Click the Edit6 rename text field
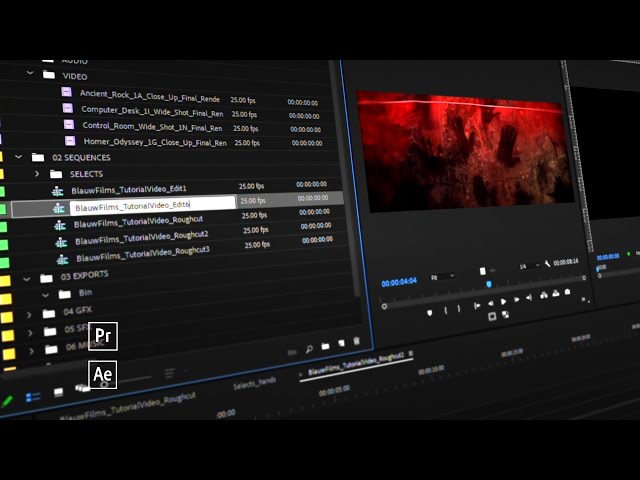Viewport: 640px width, 480px height. (153, 205)
